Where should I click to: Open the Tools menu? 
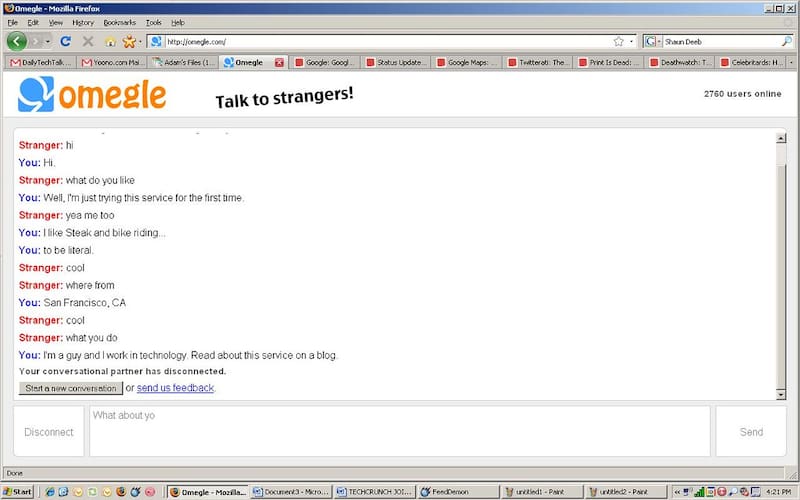tap(153, 22)
